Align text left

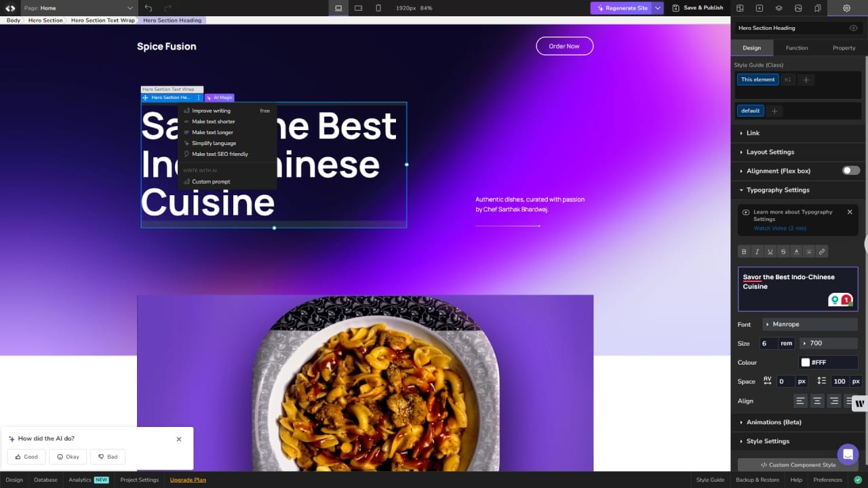coord(801,401)
